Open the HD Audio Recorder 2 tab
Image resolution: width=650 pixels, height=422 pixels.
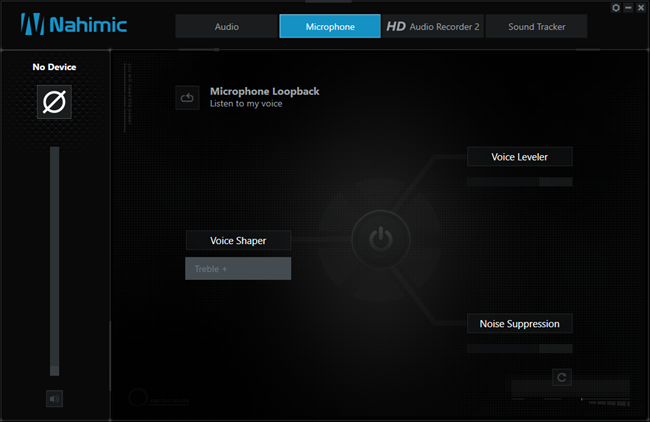433,27
